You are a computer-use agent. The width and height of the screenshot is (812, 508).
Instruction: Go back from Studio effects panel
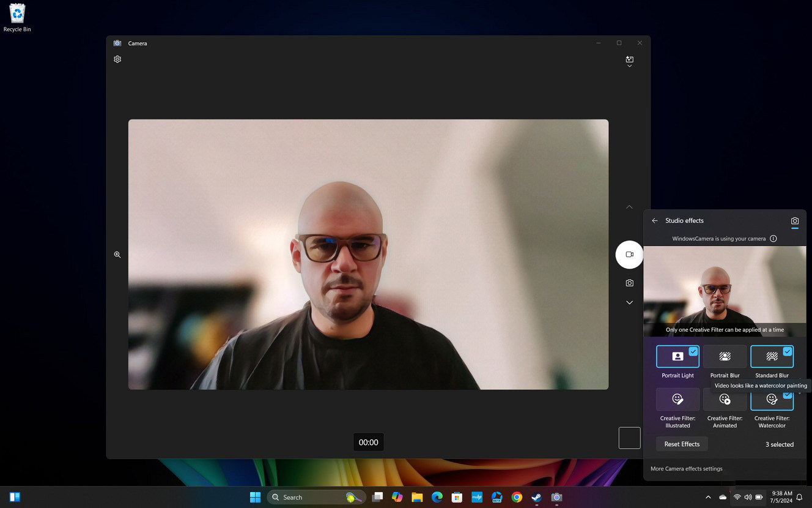[x=655, y=220]
